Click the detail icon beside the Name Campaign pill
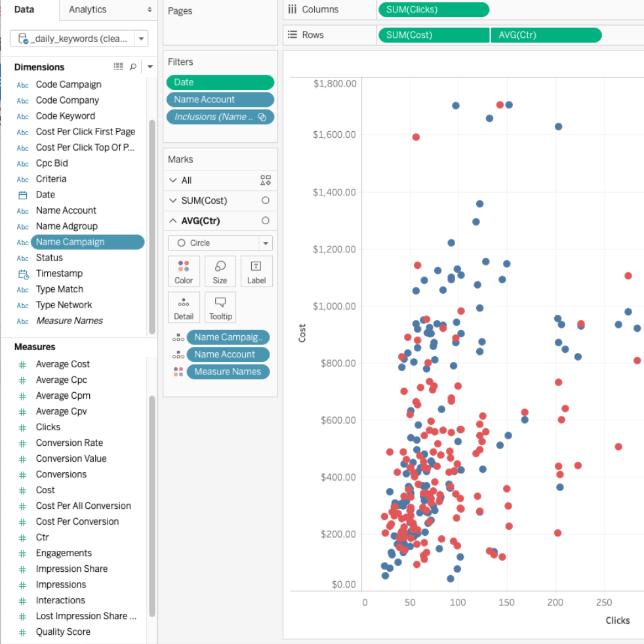This screenshot has width=644, height=644. click(178, 338)
